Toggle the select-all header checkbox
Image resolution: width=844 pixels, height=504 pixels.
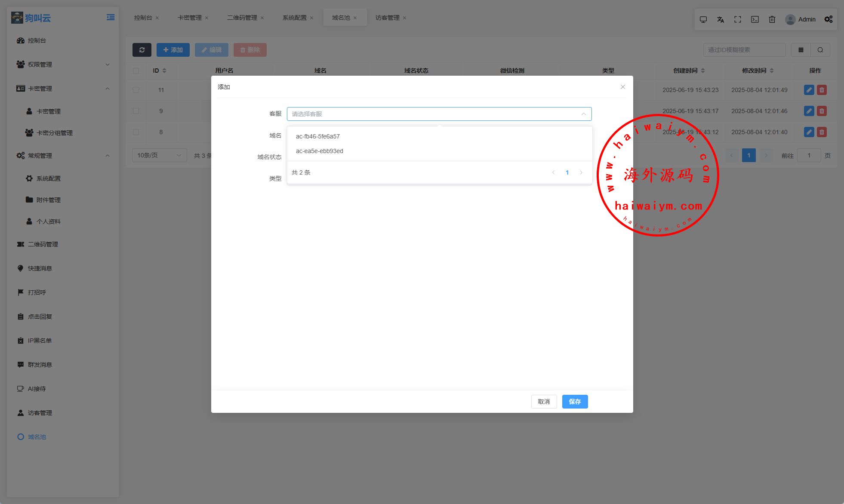[136, 71]
